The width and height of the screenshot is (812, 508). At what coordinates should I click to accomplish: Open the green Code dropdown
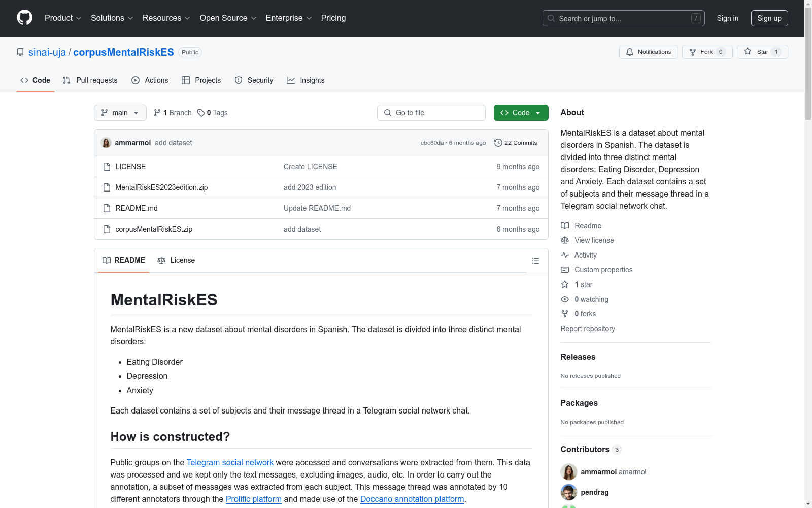tap(521, 113)
